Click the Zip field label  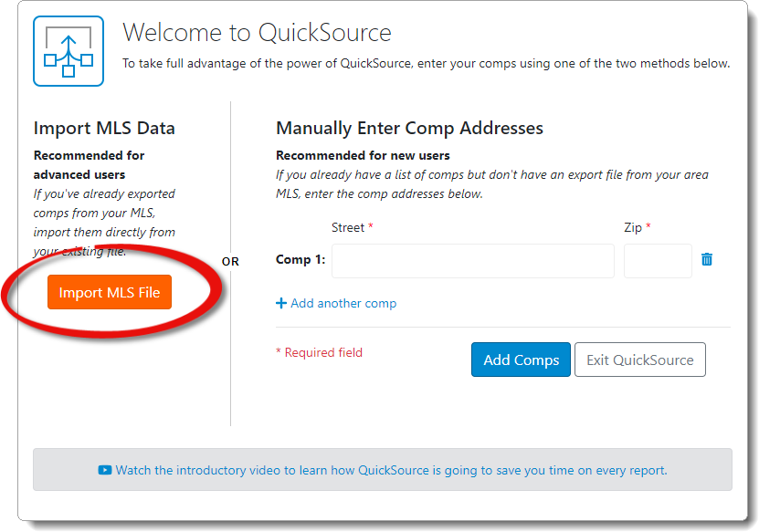point(633,227)
